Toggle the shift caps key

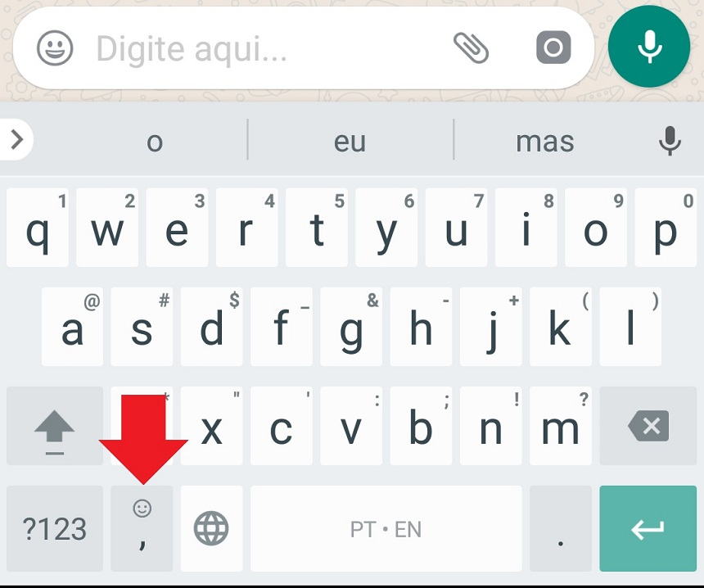55,426
